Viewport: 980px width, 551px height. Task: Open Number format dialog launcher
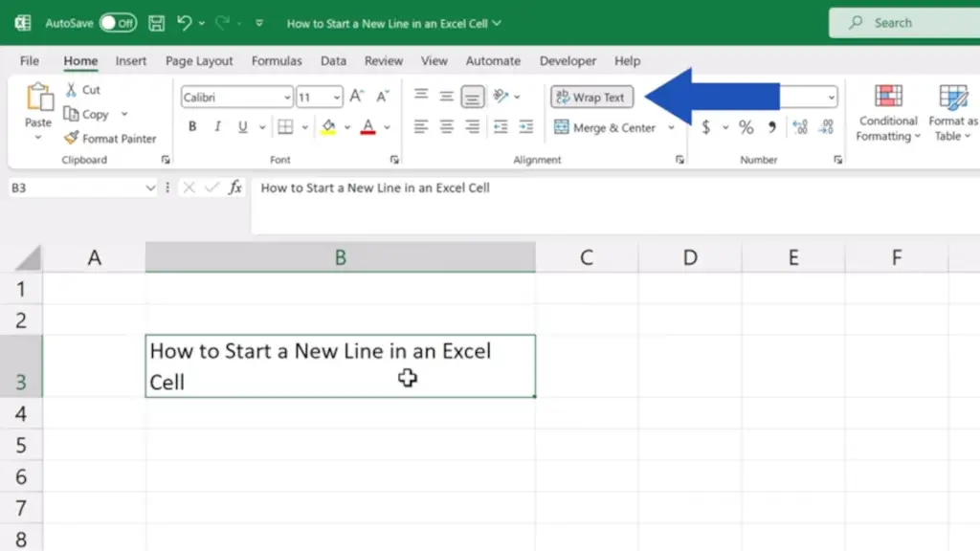point(837,160)
